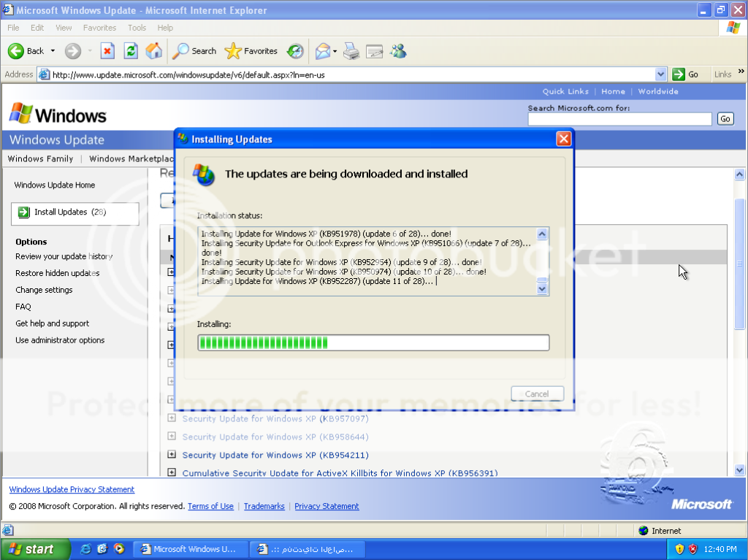Open the Quick Links header link

[565, 91]
